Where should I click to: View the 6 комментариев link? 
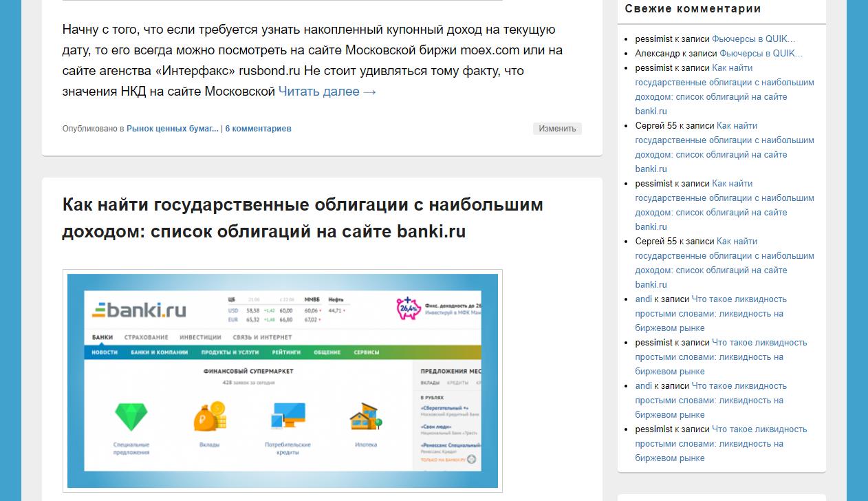[258, 129]
